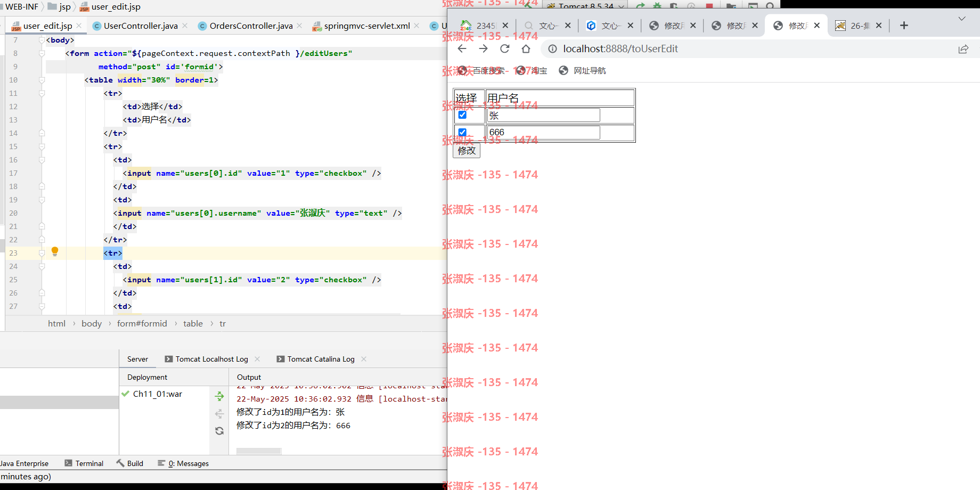Close the springmvc-servlet.xml editor tab
980x490 pixels.
[416, 26]
